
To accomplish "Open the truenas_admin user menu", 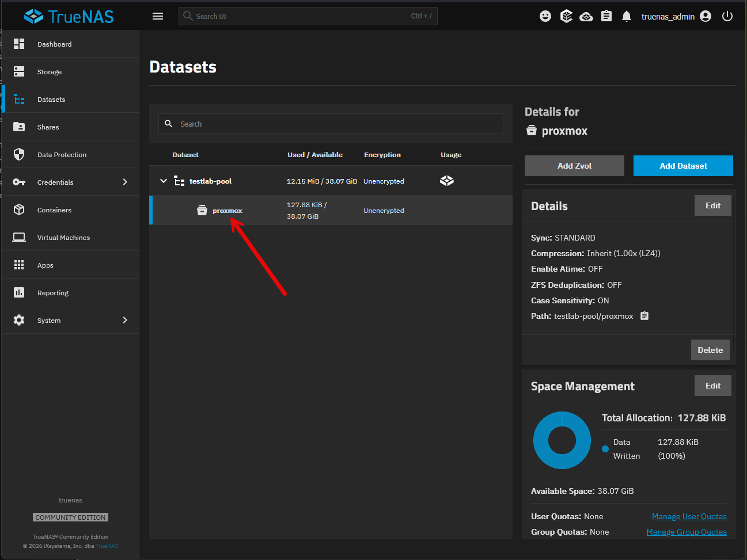I will pos(676,16).
